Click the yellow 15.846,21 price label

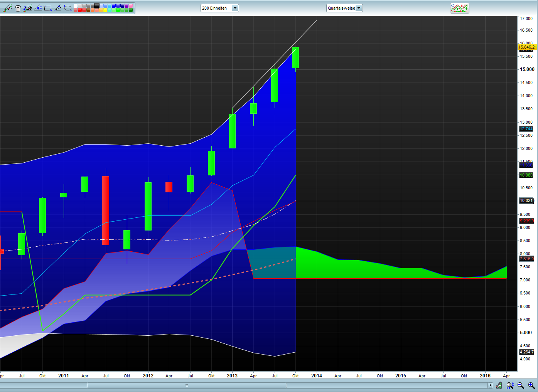pos(527,47)
